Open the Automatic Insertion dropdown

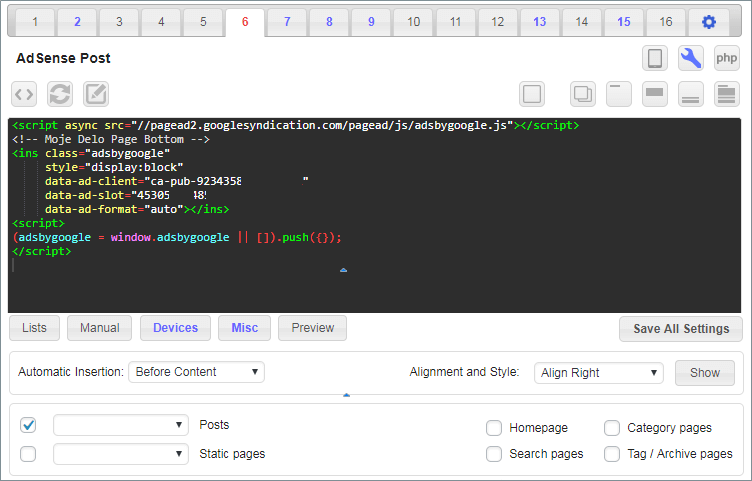pyautogui.click(x=196, y=372)
